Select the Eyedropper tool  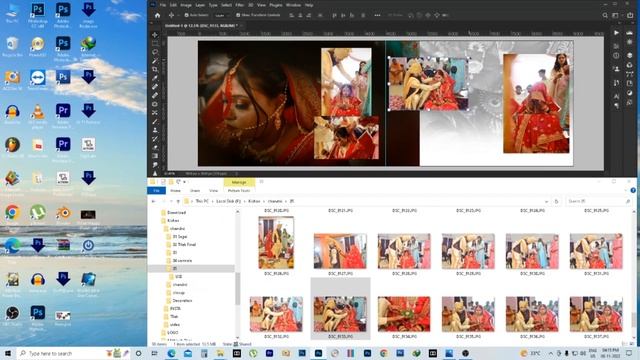[155, 78]
